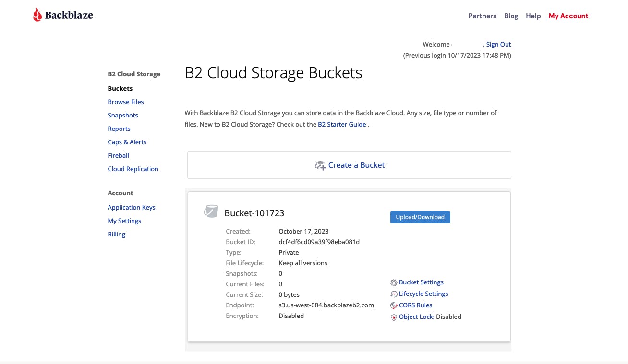Click the Lifecycle Settings clock icon
Screen dimensions: 628x364
394,294
